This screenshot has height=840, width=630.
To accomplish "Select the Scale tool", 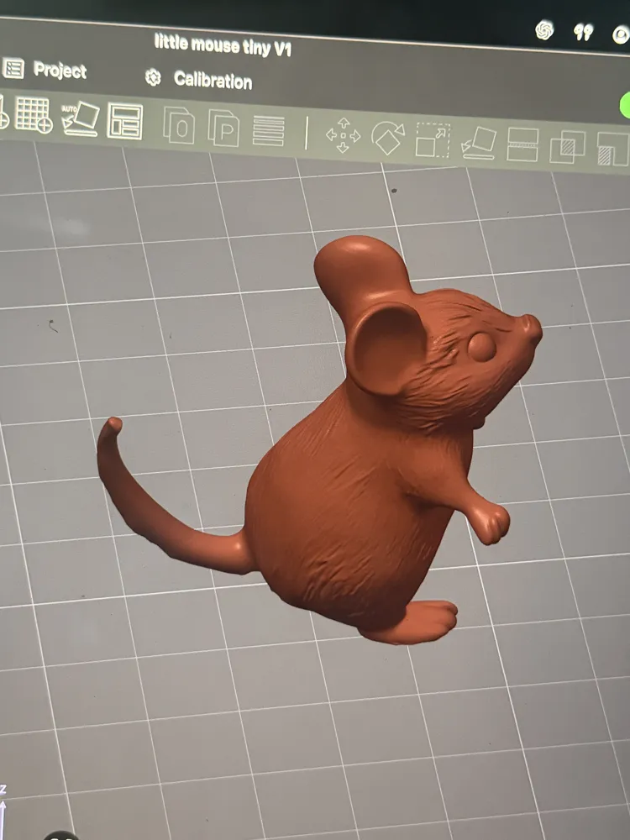I will (433, 140).
